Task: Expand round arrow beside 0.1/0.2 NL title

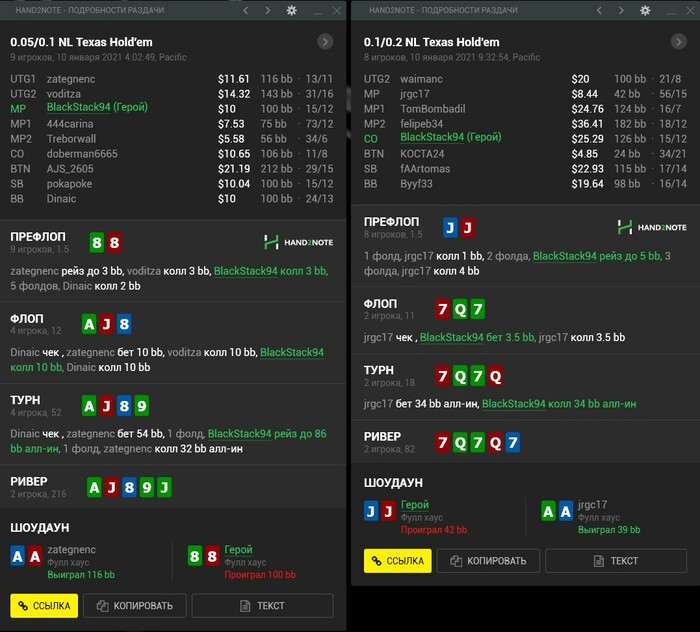Action: [679, 42]
